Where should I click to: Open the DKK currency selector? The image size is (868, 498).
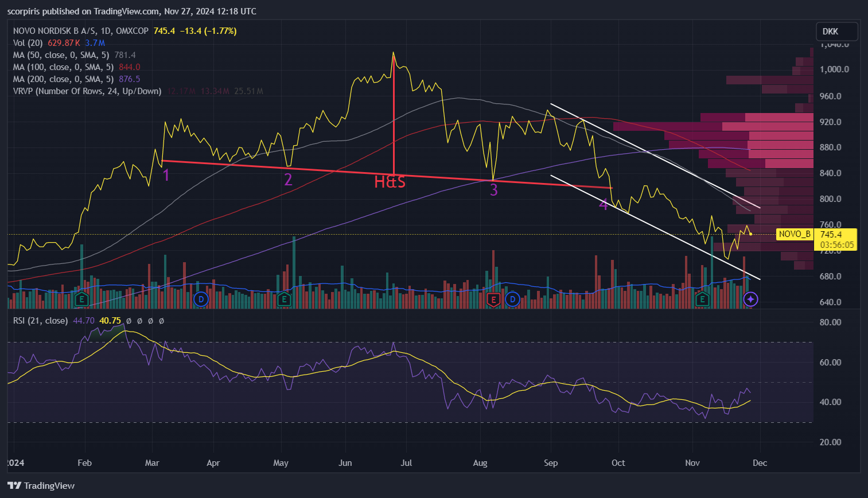[x=837, y=32]
